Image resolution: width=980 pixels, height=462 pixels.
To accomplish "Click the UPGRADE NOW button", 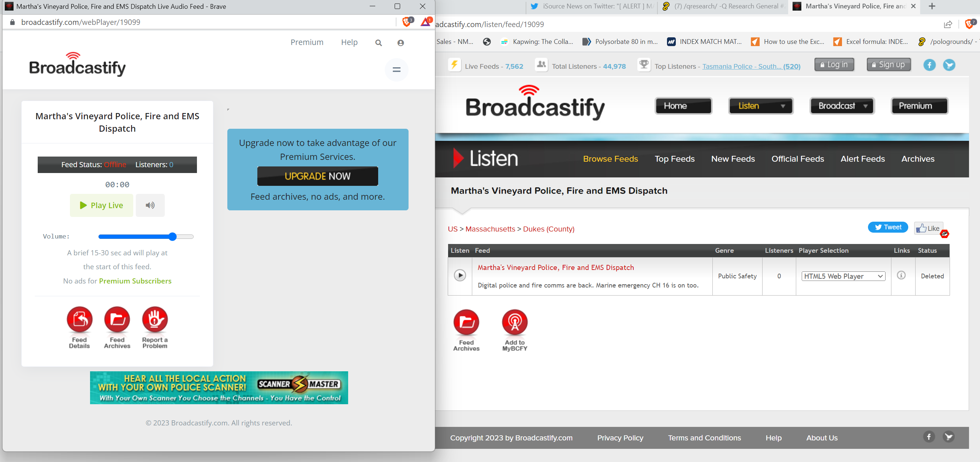I will [x=318, y=176].
